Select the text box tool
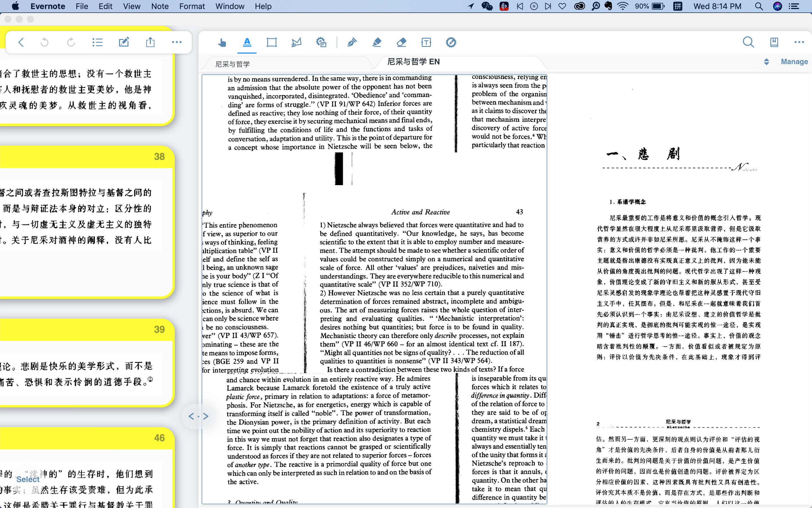Viewport: 812px width, 508px height. (426, 42)
